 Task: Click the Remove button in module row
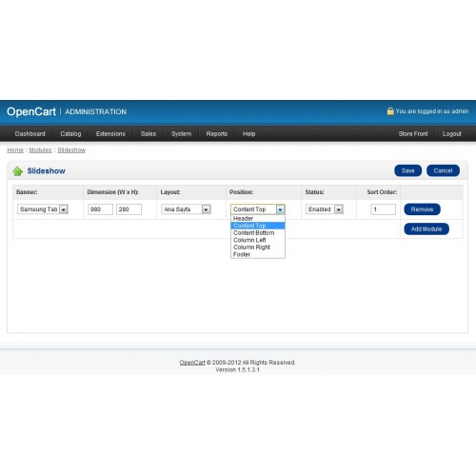point(422,209)
